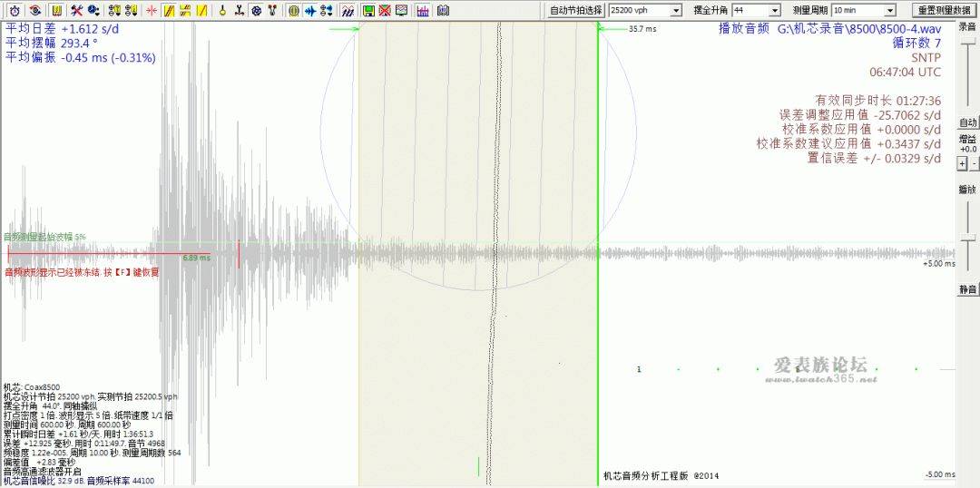Click the red X delete icon
Viewport: 980px width, 488px height.
pos(385,10)
